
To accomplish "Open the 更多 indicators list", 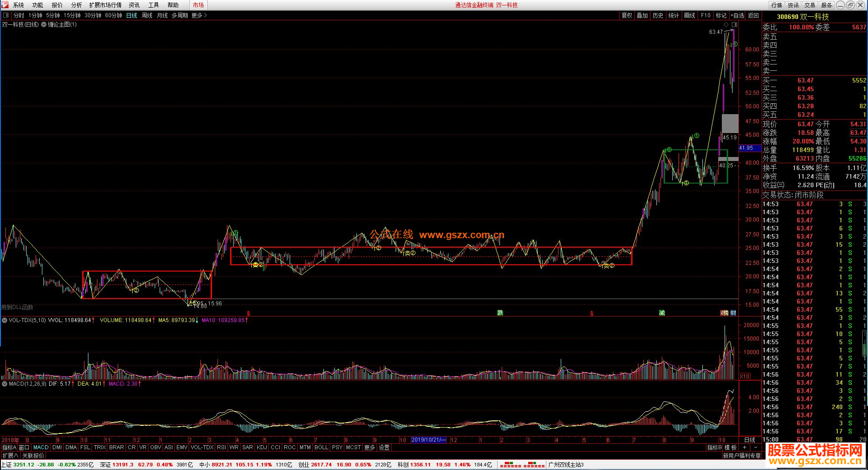I will [x=369, y=447].
